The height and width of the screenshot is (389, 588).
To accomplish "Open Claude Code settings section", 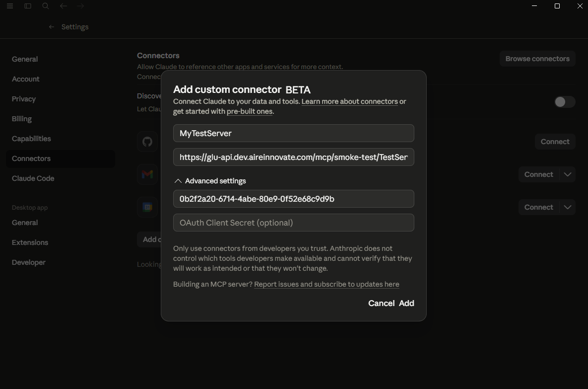I will point(33,178).
